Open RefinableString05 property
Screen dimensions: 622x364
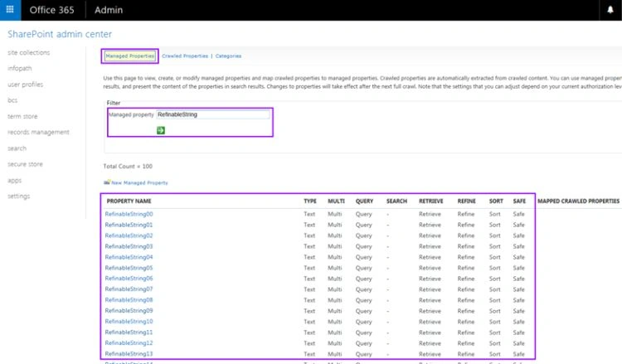coord(129,268)
